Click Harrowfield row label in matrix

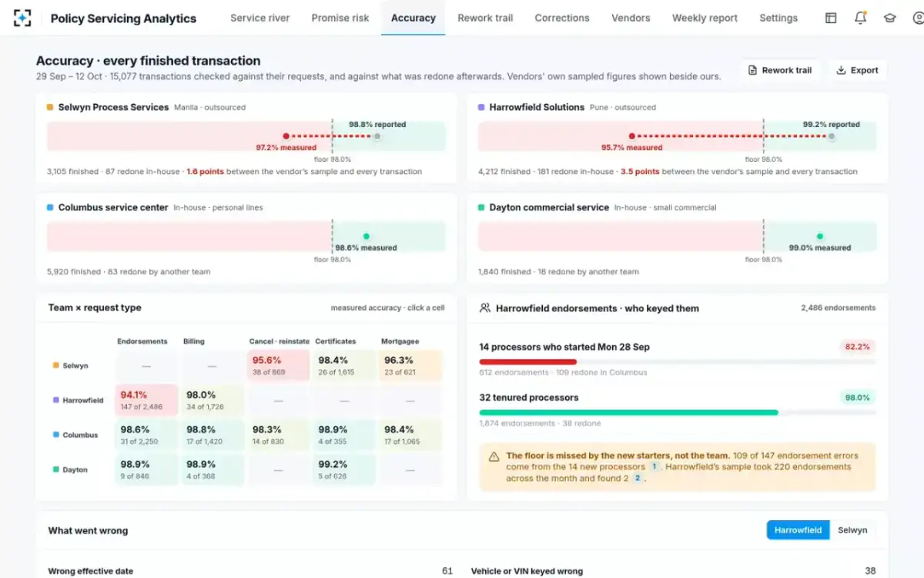[x=78, y=401]
